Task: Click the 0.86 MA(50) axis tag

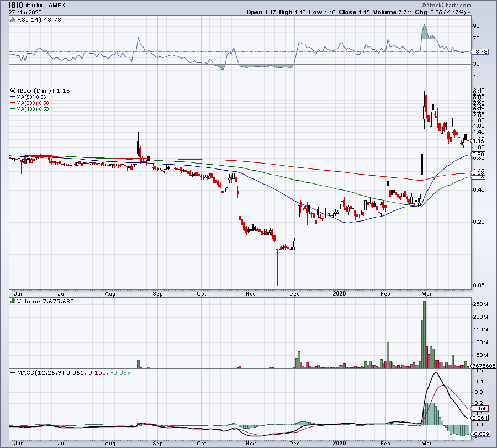Action: 478,155
